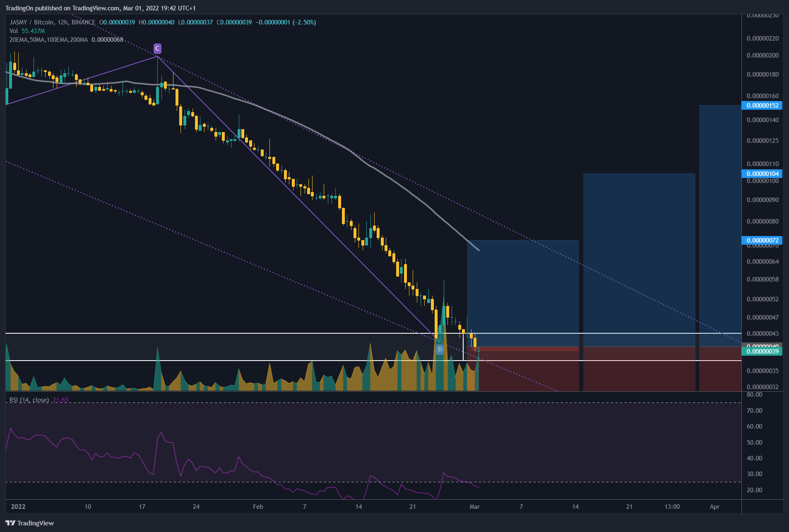
Task: Select the blue profit box reaching 0.00000072
Action: point(523,294)
